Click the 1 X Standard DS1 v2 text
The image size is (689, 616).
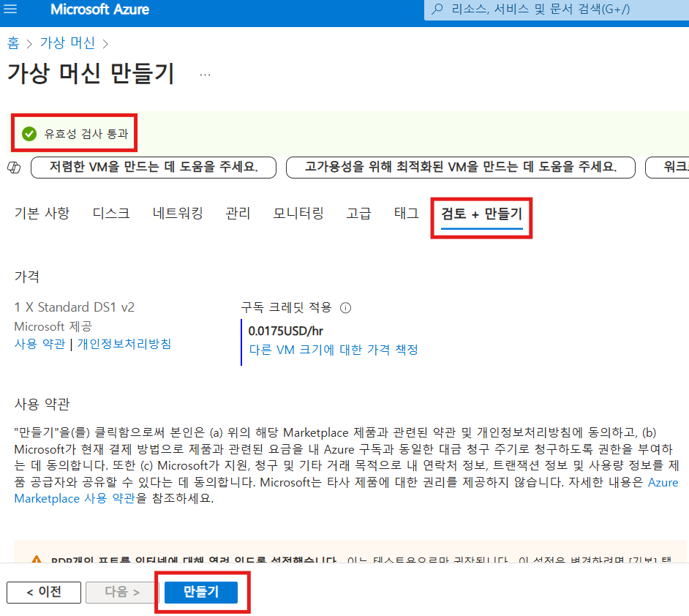point(75,307)
